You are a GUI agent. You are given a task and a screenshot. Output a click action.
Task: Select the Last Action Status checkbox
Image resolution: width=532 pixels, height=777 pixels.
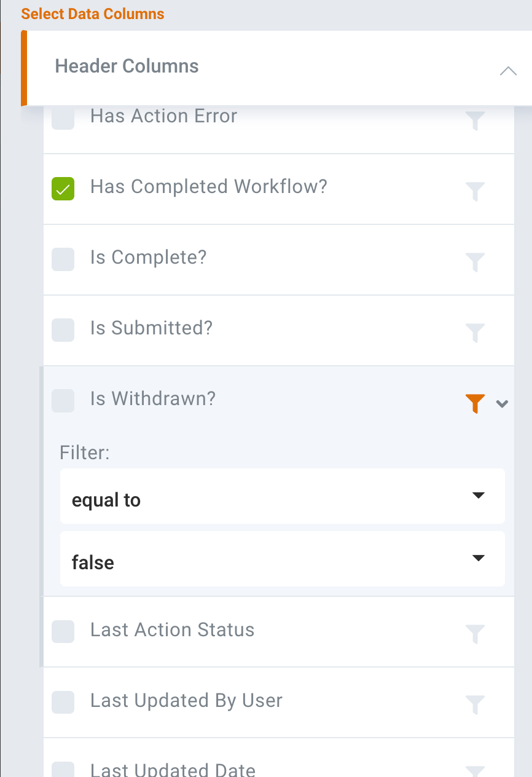(63, 631)
